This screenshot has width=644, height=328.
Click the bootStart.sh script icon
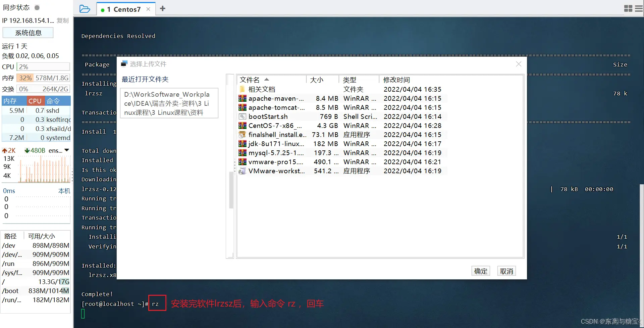point(242,116)
